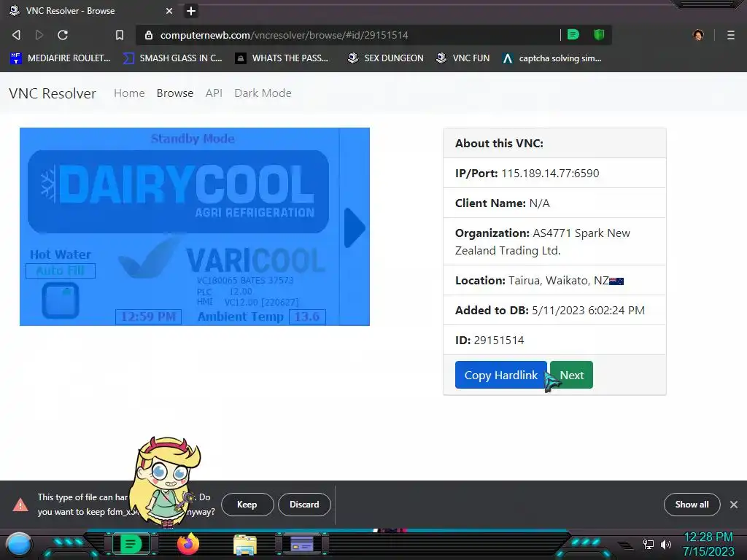Go to the Browse nav item

click(x=175, y=93)
